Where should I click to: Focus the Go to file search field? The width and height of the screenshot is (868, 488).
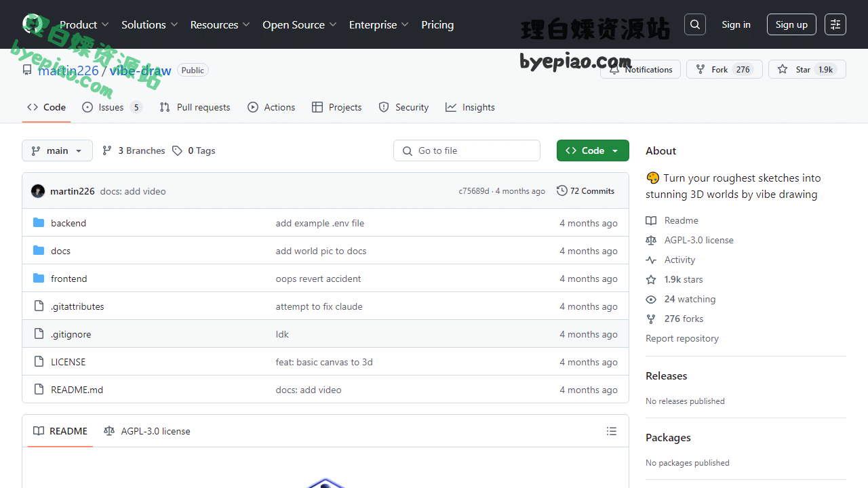[467, 150]
